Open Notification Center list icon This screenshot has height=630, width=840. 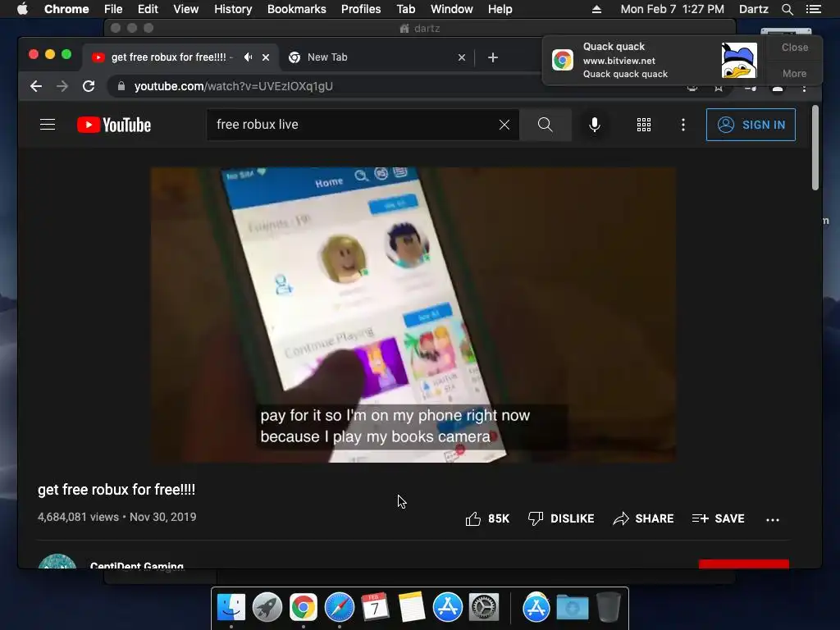coord(814,9)
